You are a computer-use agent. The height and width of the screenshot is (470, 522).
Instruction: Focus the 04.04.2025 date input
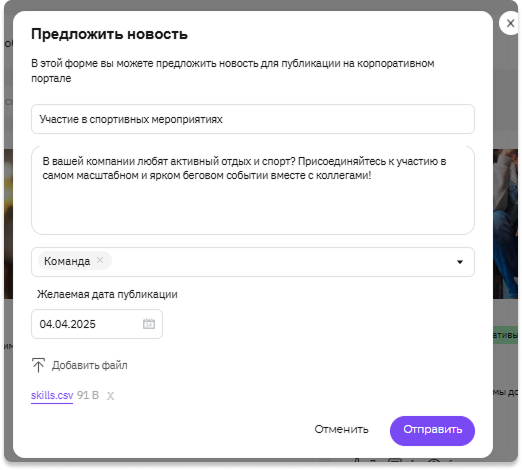pos(97,324)
